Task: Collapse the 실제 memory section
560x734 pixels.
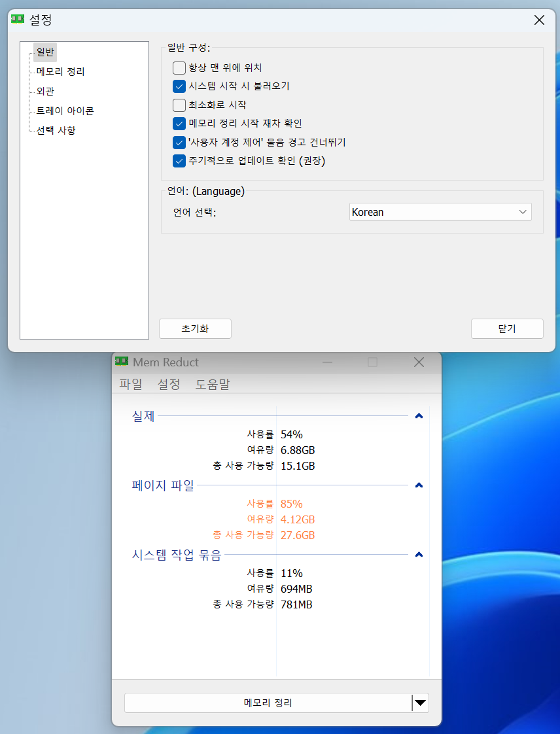Action: (x=419, y=415)
